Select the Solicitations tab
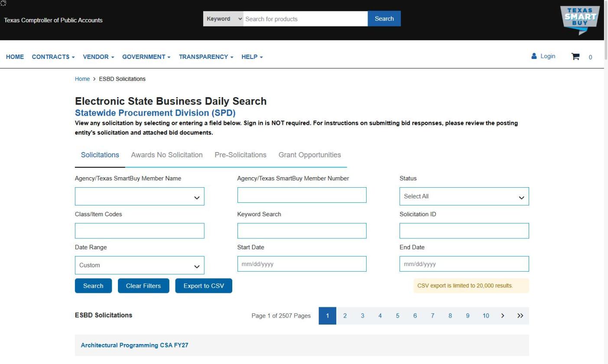The image size is (608, 364). (x=100, y=155)
